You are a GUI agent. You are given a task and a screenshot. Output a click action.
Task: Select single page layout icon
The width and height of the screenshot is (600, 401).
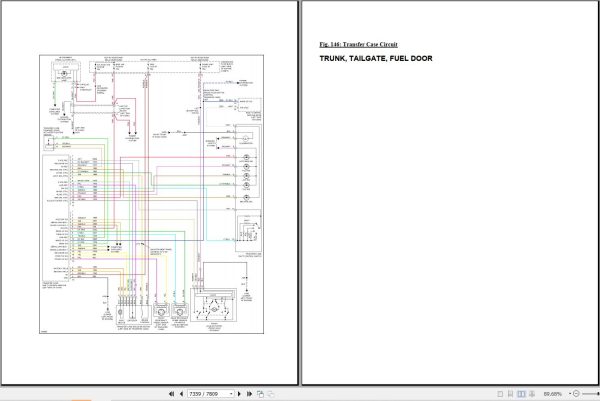[500, 394]
